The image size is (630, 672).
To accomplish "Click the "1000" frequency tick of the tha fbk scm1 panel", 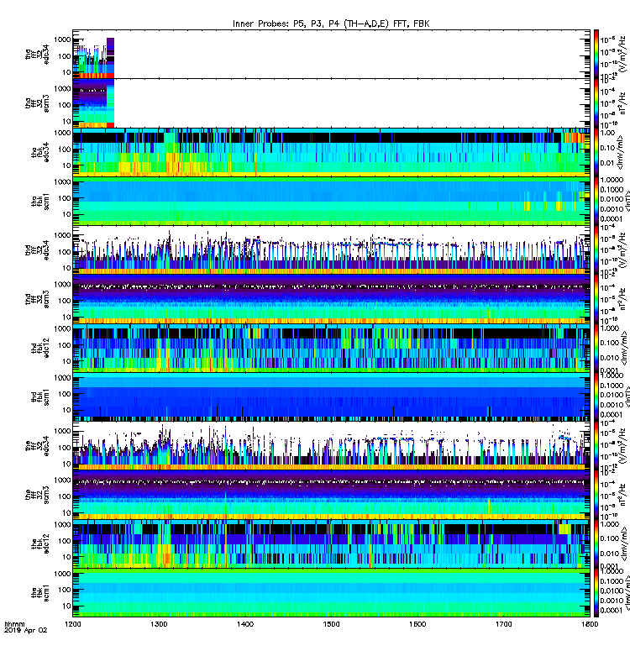I will click(x=62, y=182).
